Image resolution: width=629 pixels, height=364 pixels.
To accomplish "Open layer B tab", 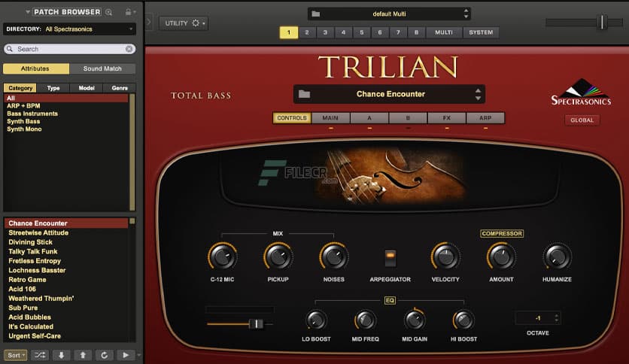I will (408, 118).
